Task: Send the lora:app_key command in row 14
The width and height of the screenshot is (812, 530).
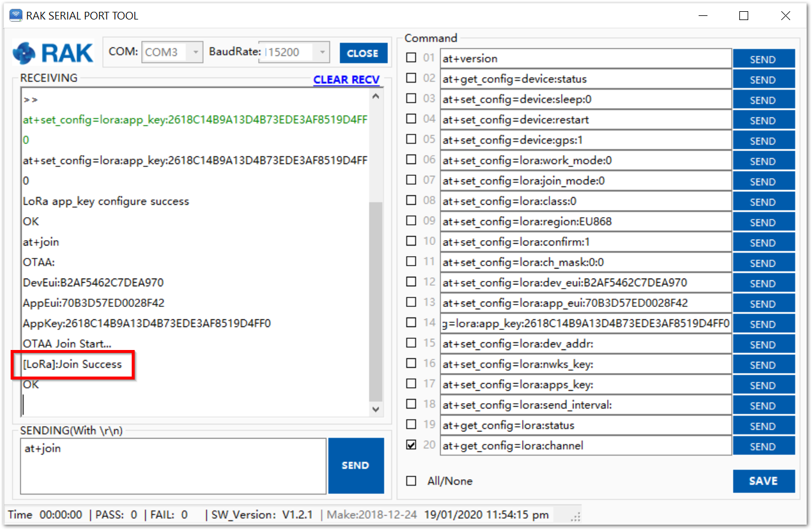Action: [x=764, y=324]
